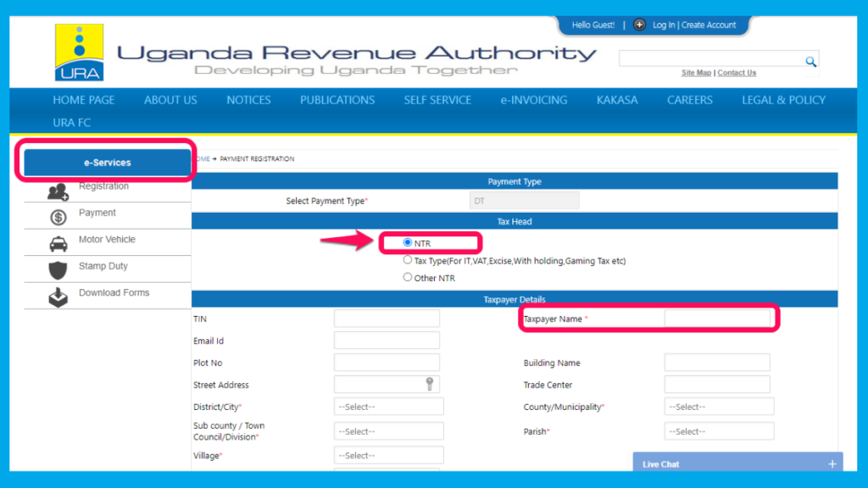Open the Village dropdown

[x=388, y=455]
